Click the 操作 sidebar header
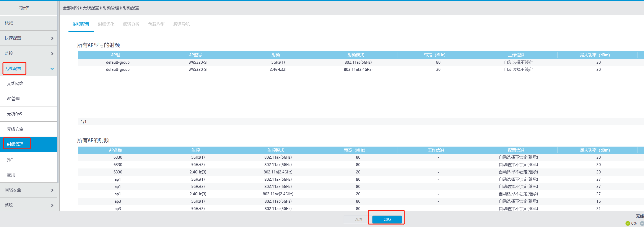 (x=24, y=8)
